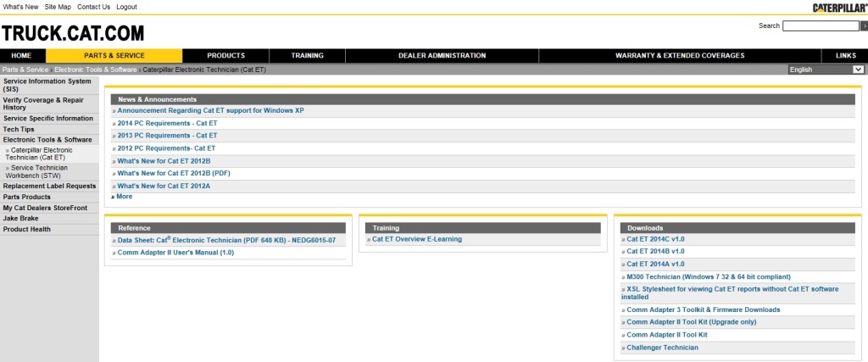Click Electronic Tools & Software breadcrumb

[95, 70]
